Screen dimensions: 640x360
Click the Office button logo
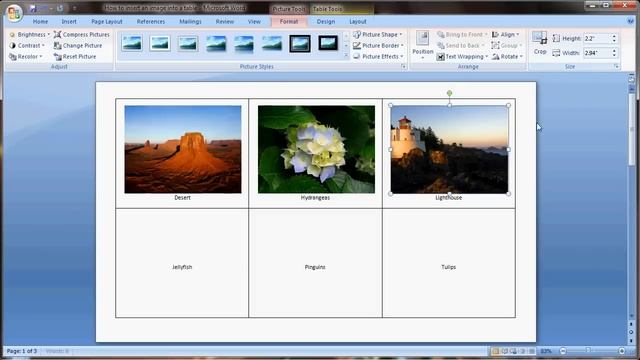point(14,12)
